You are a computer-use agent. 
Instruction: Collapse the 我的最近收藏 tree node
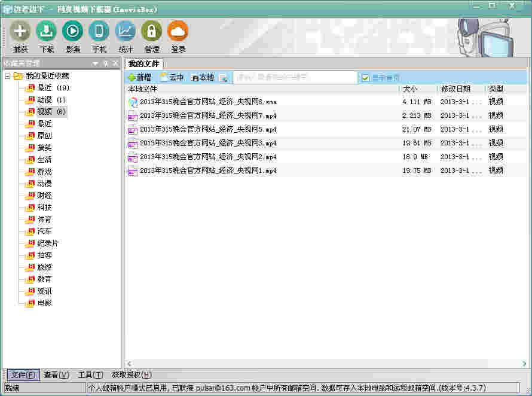(7, 76)
